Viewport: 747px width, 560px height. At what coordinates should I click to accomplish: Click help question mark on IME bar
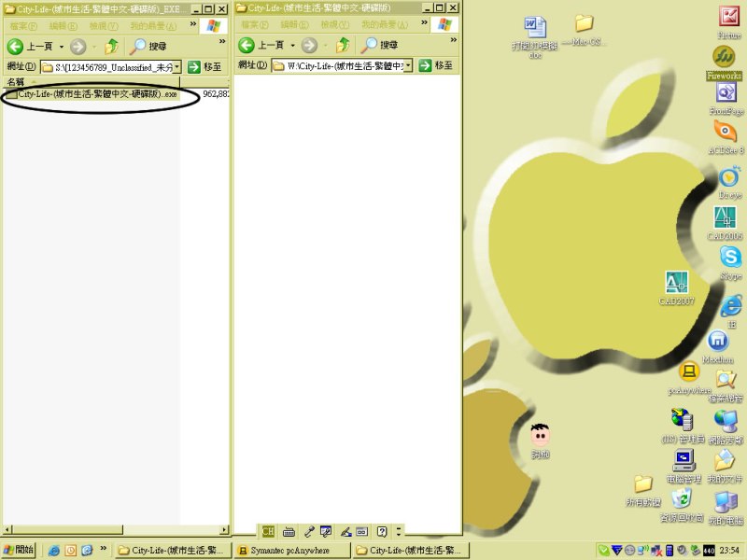382,531
